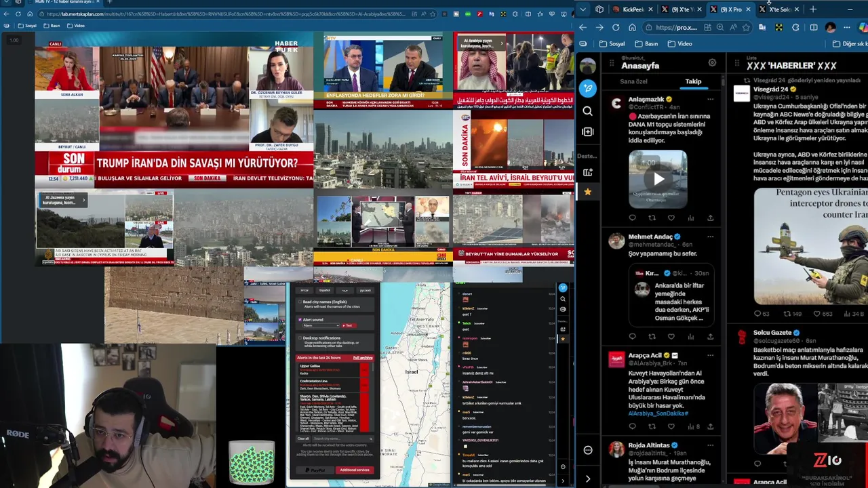868x488 pixels.
Task: Select русский language button in alerts panel
Action: pos(366,290)
